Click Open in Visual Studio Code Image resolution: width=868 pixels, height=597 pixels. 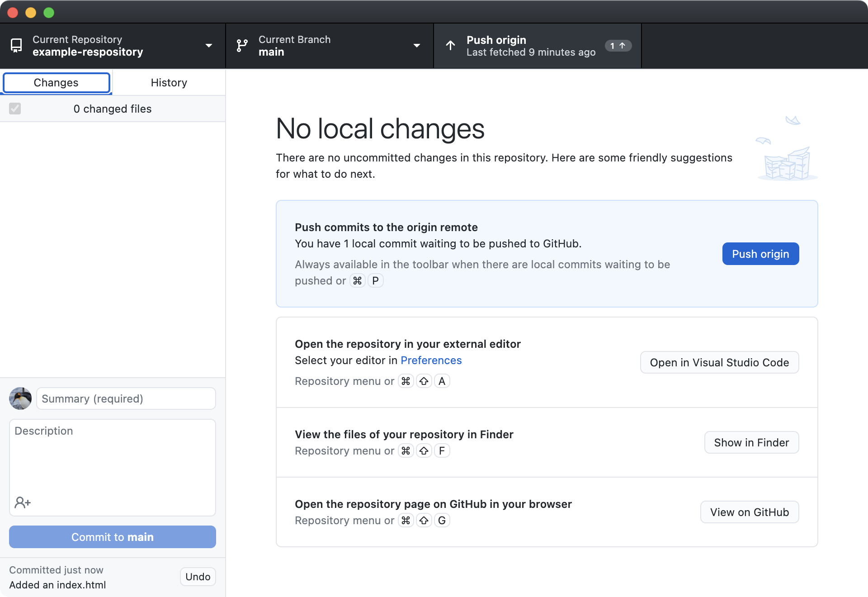(x=719, y=362)
